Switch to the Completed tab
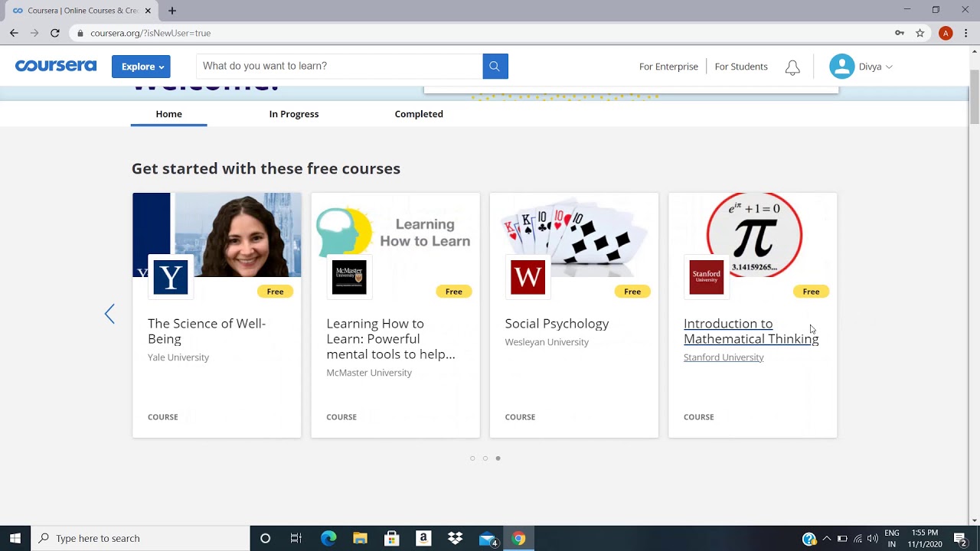Screen dimensions: 980x551 pyautogui.click(x=419, y=114)
